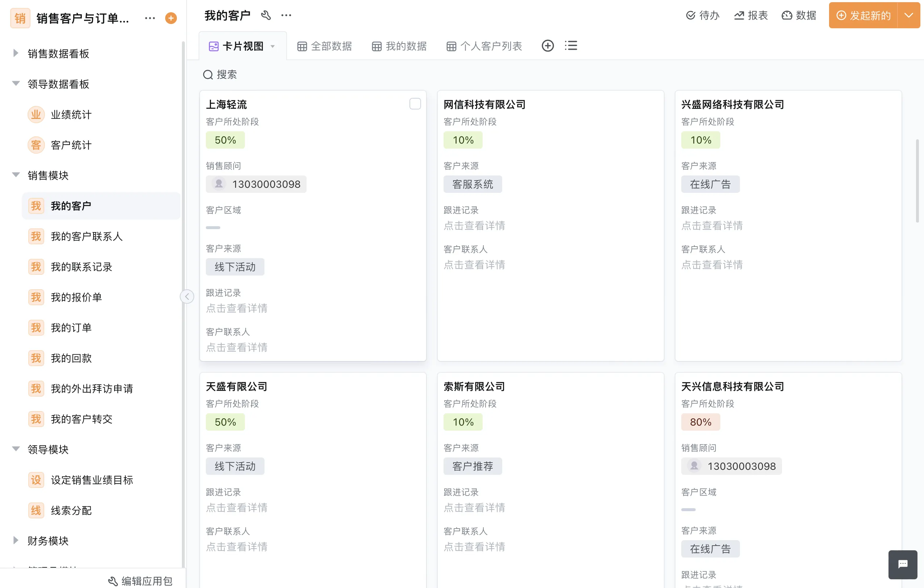Click the orange plus icon in the sidebar header

pyautogui.click(x=171, y=18)
